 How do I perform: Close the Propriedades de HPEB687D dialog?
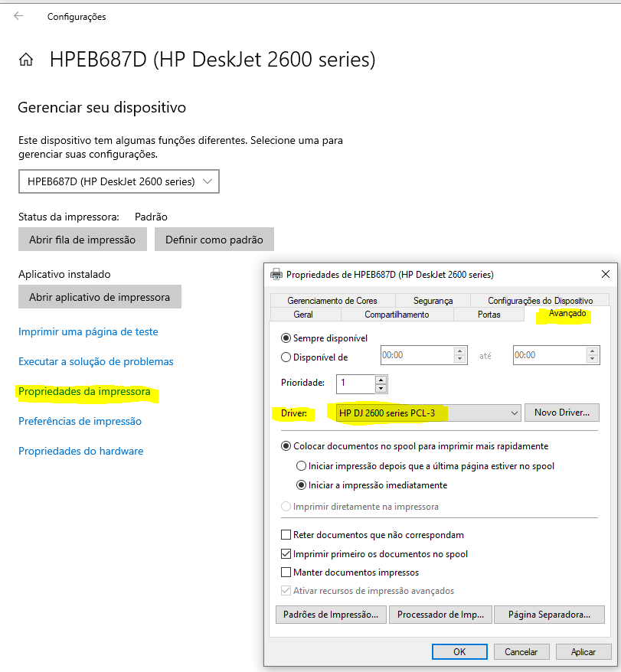(606, 274)
